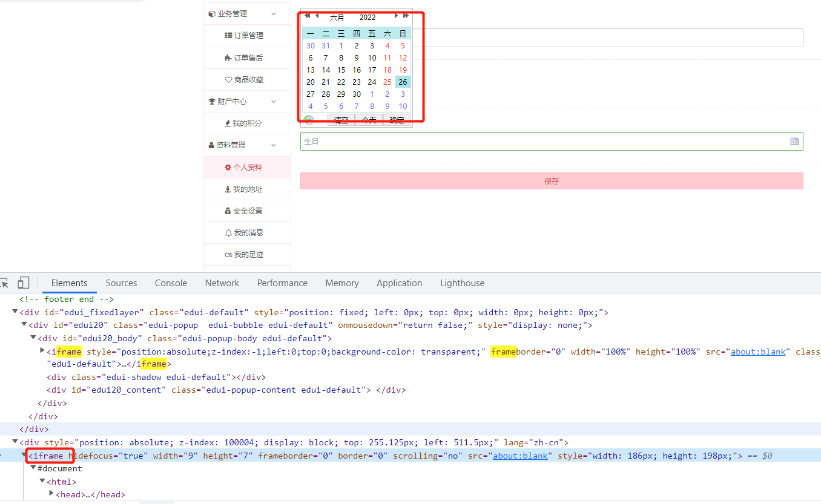Go to next year in calendar

(406, 16)
